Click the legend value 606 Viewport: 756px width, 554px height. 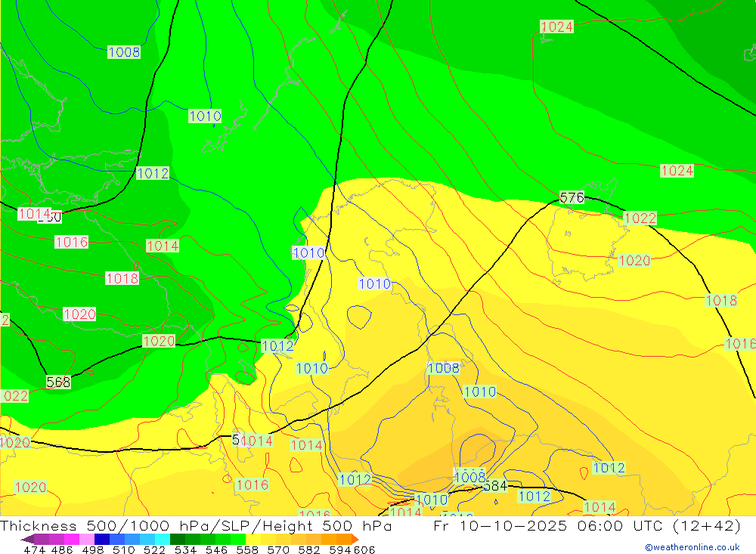point(364,550)
